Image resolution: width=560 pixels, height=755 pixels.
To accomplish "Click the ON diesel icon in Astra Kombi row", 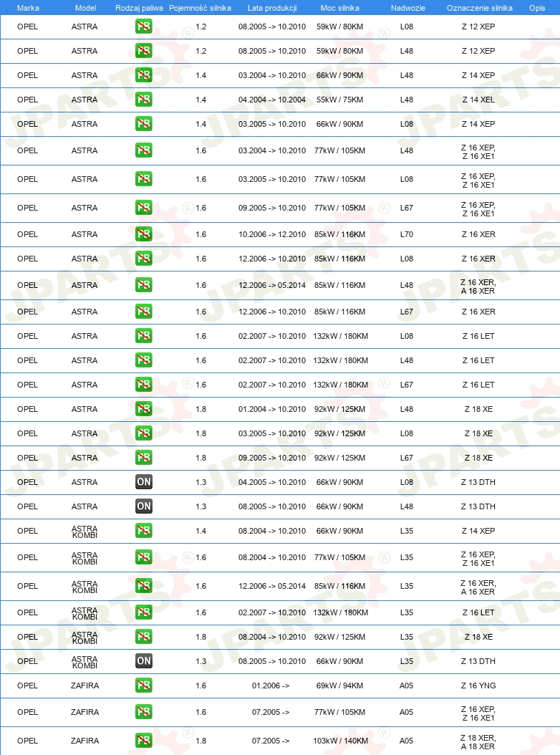I will (x=143, y=661).
